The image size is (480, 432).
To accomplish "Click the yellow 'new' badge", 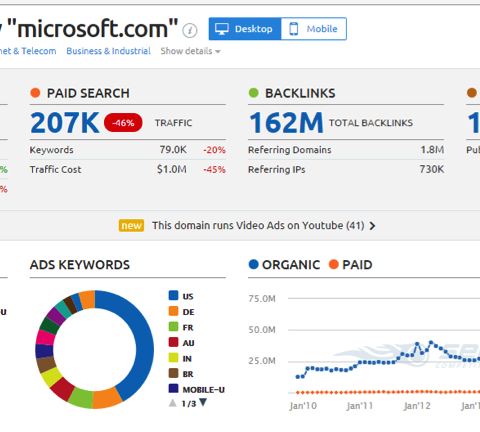I will tap(131, 226).
